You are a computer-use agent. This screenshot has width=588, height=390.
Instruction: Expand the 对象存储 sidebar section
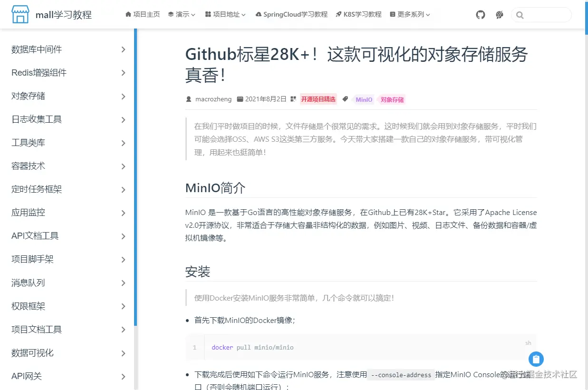(x=68, y=96)
